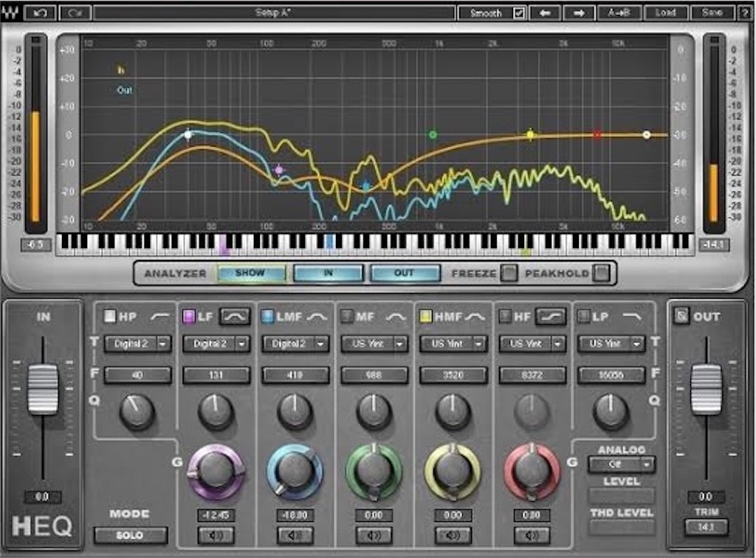Open LP type dropdown US Vint
The width and height of the screenshot is (756, 558).
pyautogui.click(x=611, y=343)
